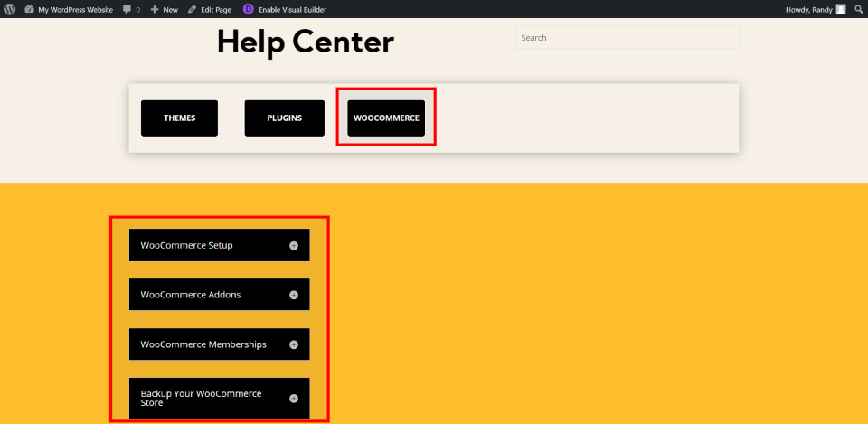Switch to the Plugins tab
868x424 pixels.
point(285,118)
